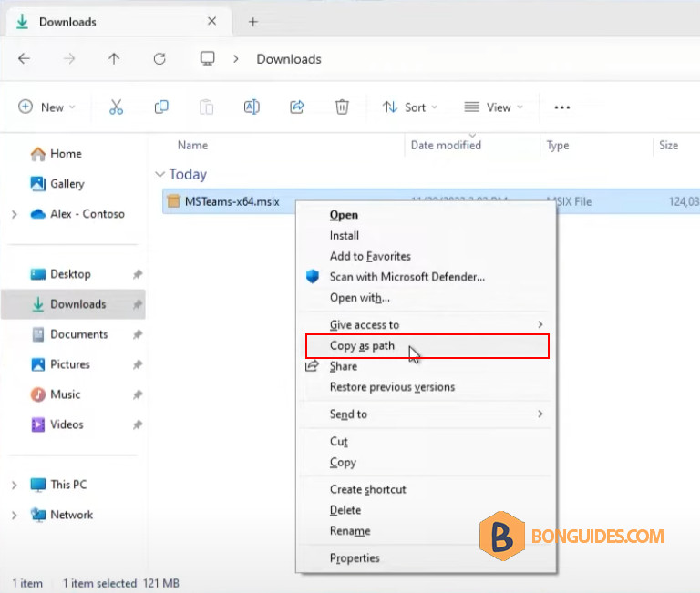Open a new tab with plus button
Image resolution: width=700 pixels, height=593 pixels.
tap(253, 22)
